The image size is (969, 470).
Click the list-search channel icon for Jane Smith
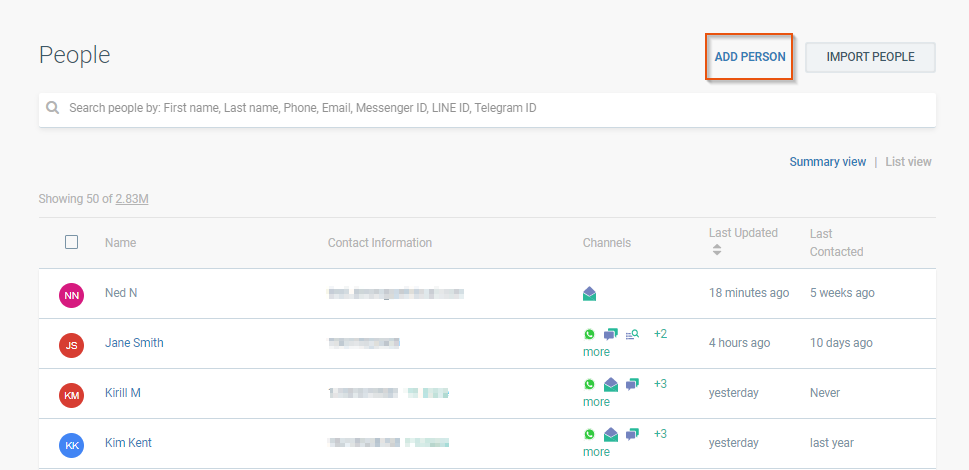[x=632, y=335]
